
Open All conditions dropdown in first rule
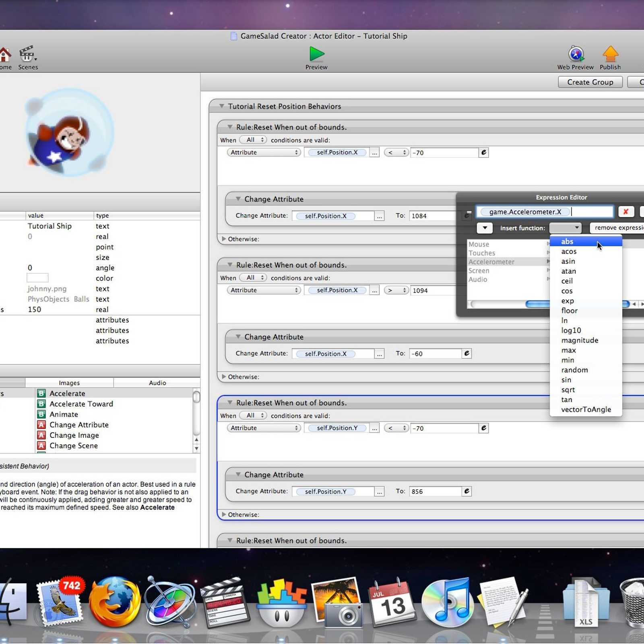tap(253, 140)
